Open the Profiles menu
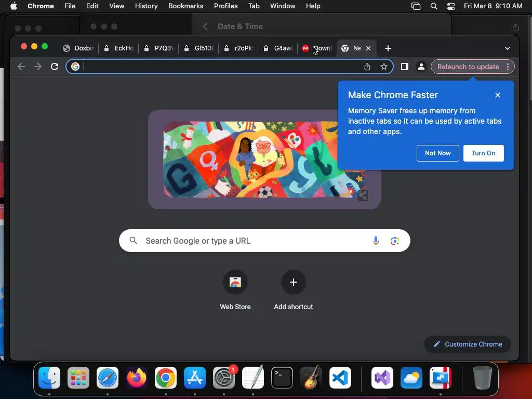Screen dimensions: 532x399 [225, 6]
